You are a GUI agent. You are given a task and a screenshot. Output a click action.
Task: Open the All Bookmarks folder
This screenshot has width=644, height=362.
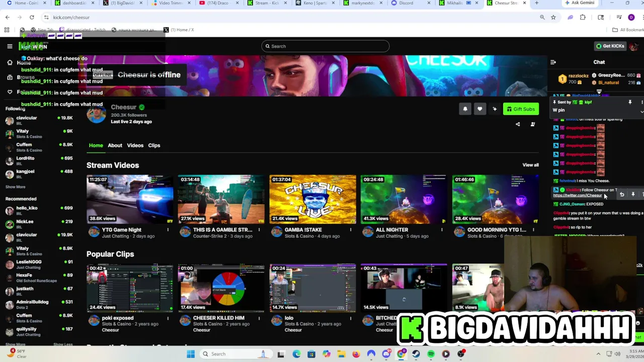[628, 30]
